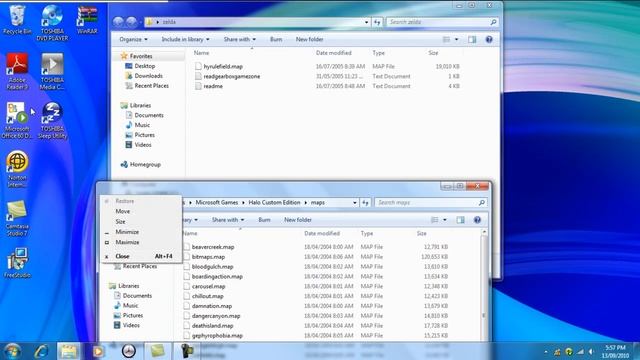Viewport: 640px width, 360px height.
Task: Sort by Date modified in zelda window
Action: pyautogui.click(x=333, y=53)
